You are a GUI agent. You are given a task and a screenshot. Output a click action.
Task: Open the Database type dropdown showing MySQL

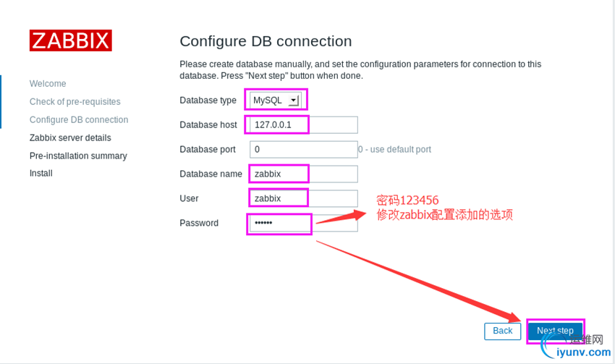coord(275,101)
